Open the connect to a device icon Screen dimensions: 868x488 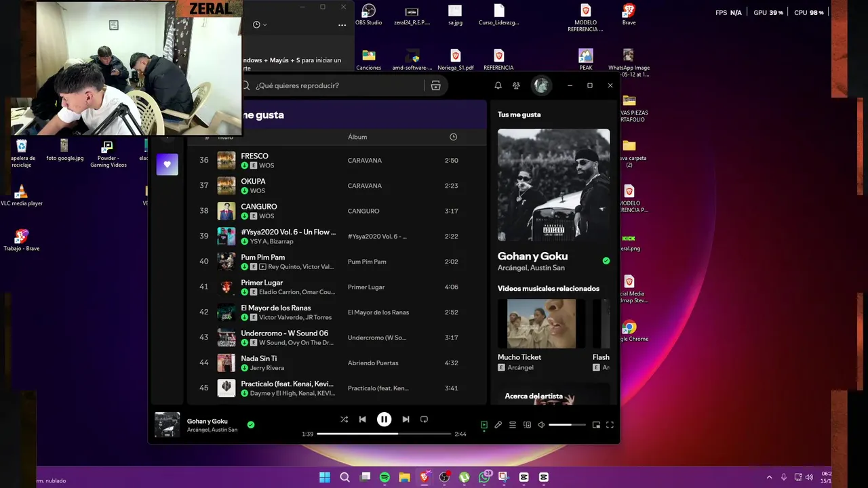coord(527,425)
